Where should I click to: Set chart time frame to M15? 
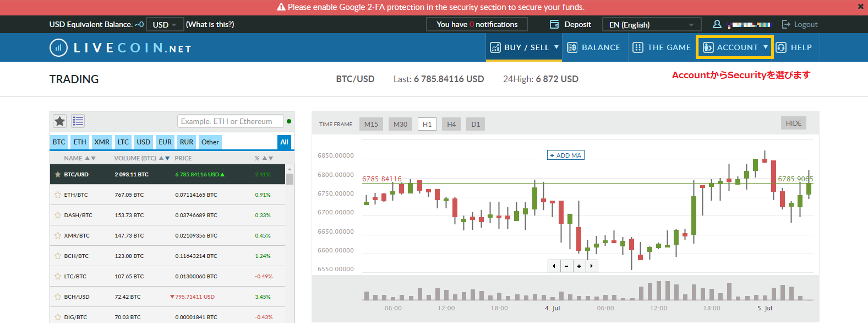(372, 124)
